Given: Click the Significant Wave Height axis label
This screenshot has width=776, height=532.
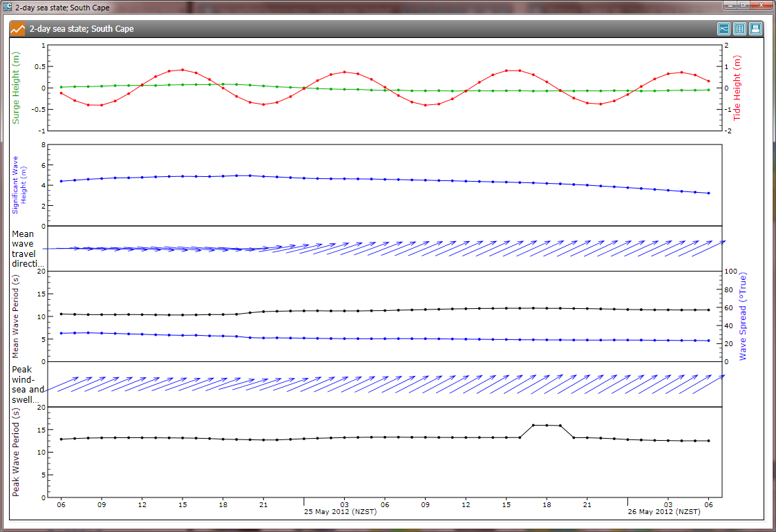Looking at the screenshot, I should point(19,186).
